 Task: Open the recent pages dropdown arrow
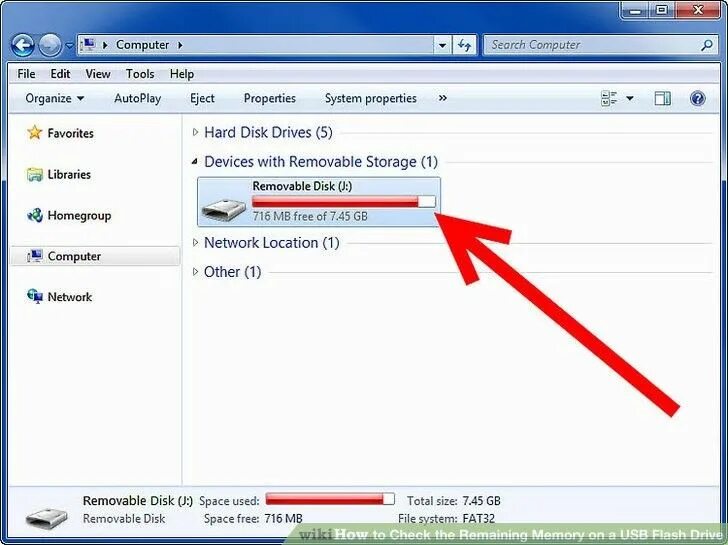pyautogui.click(x=69, y=45)
